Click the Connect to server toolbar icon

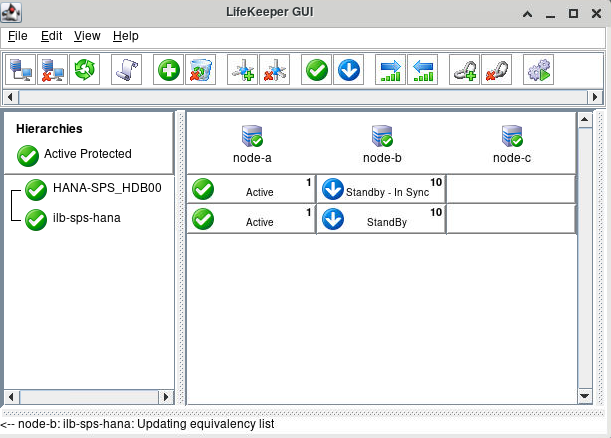coord(21,70)
